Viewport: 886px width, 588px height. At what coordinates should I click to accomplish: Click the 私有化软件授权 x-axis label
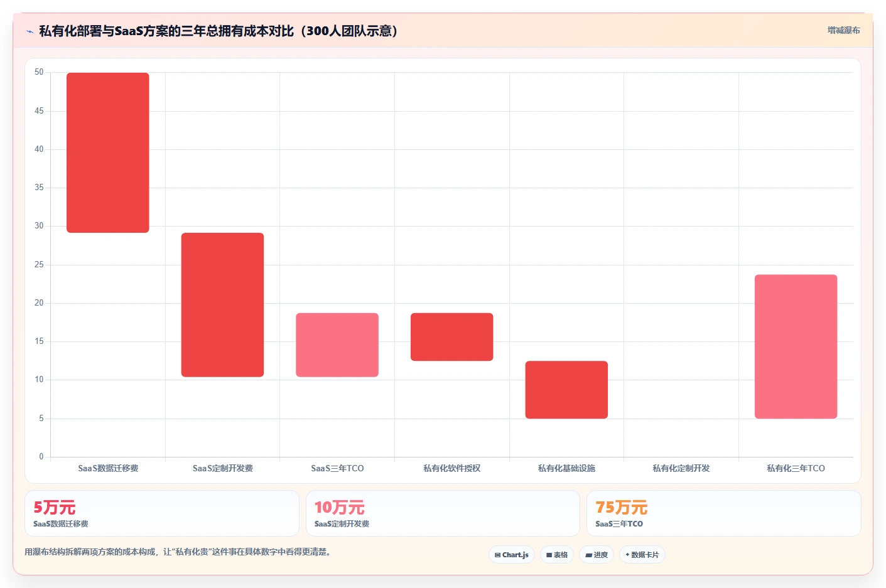click(451, 468)
